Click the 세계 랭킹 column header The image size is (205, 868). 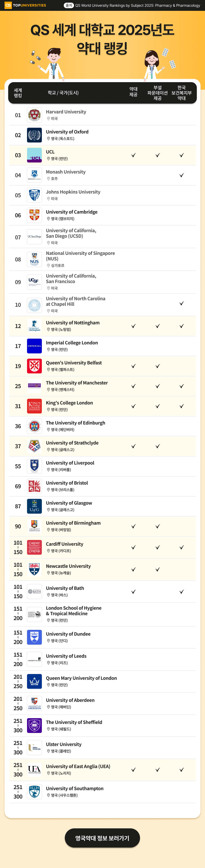[18, 93]
